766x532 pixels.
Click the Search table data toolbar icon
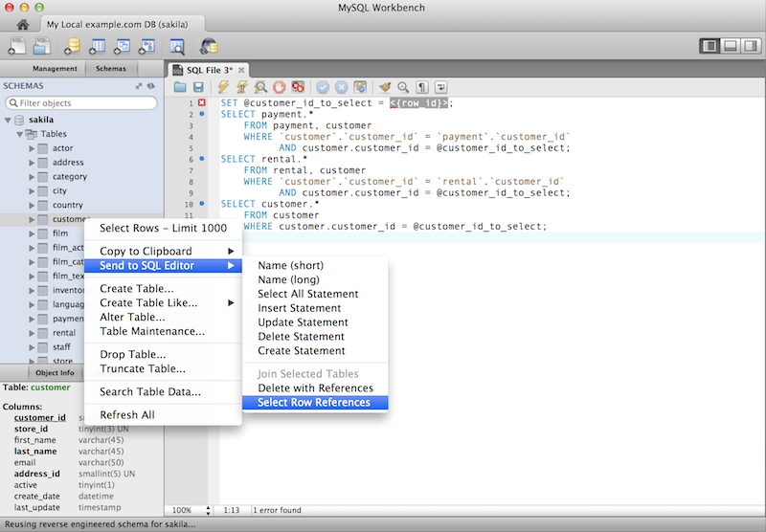click(176, 46)
